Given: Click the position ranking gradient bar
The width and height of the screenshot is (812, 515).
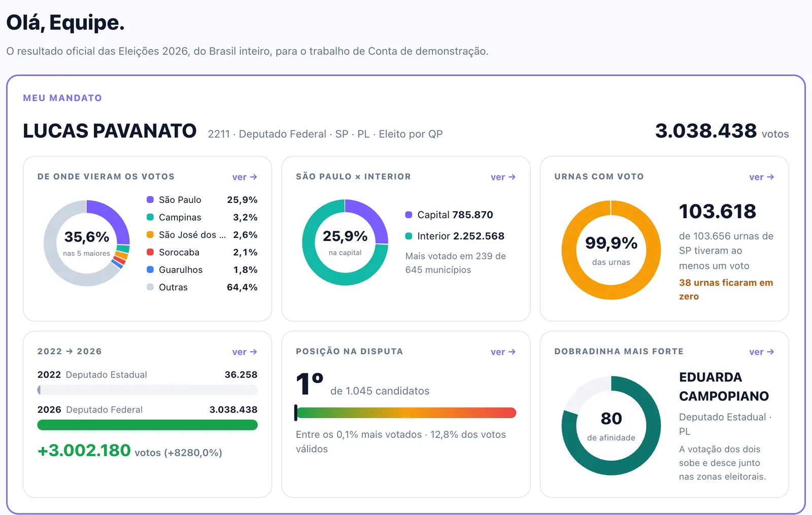Looking at the screenshot, I should coord(405,413).
